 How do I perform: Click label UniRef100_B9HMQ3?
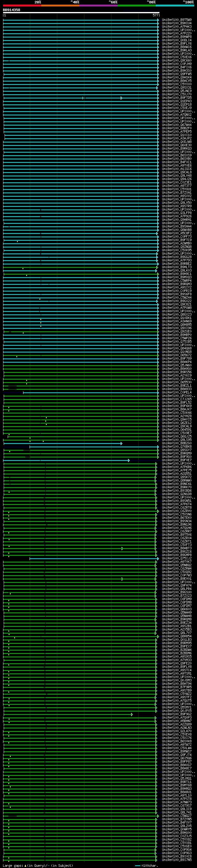click(177, 789)
